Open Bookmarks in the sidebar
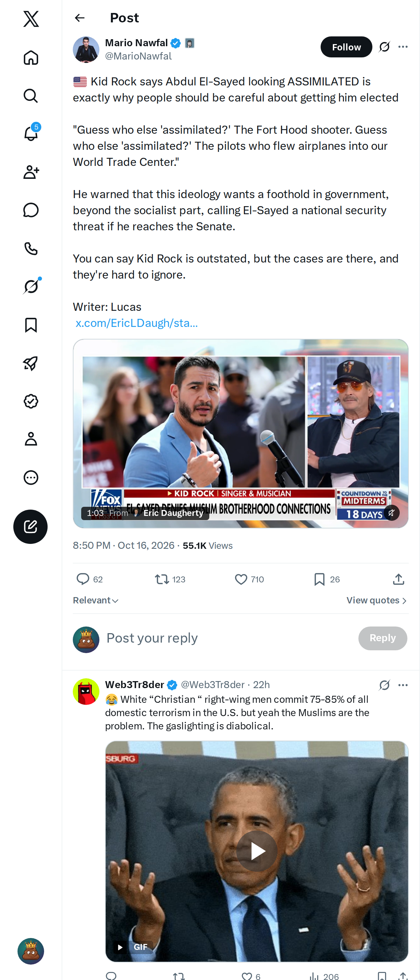This screenshot has height=980, width=420. click(x=31, y=325)
